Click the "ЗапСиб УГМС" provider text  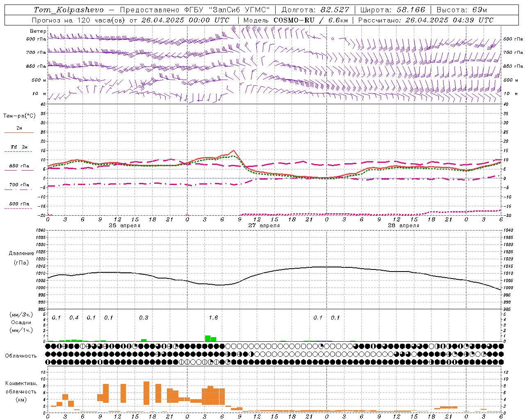(239, 10)
